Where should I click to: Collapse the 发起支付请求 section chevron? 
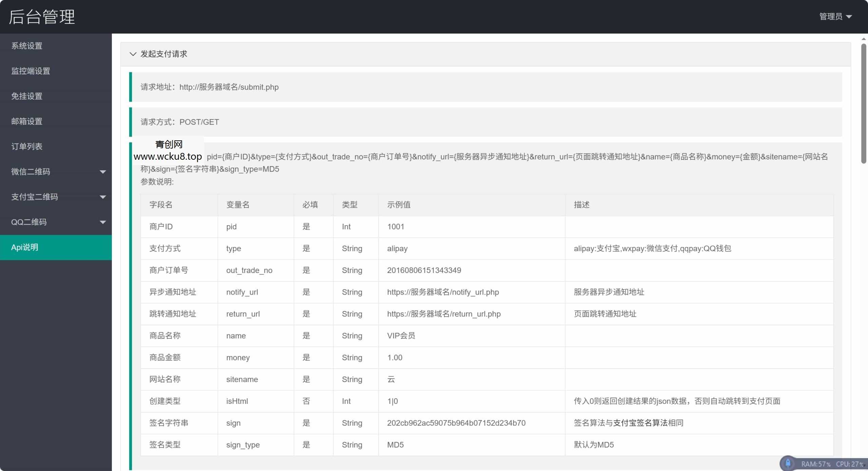pos(133,54)
